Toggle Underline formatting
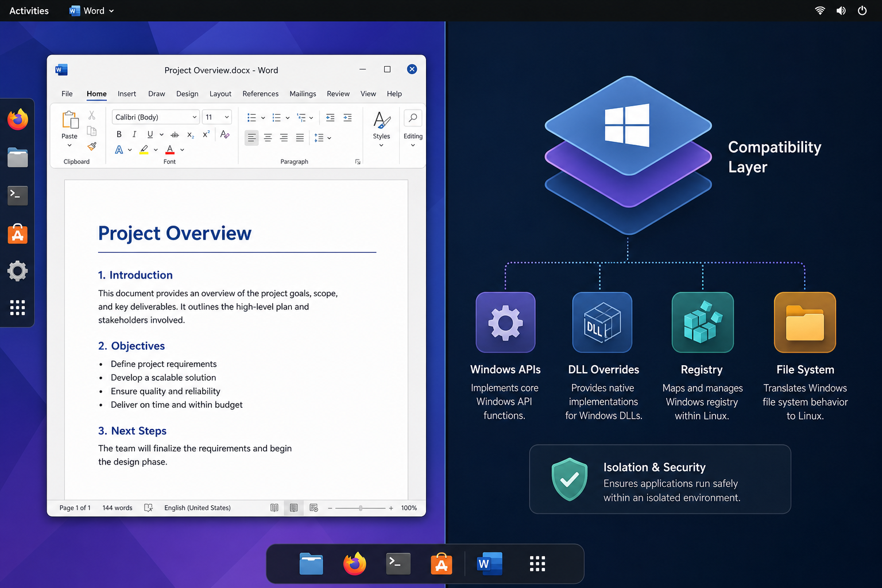This screenshot has height=588, width=882. pyautogui.click(x=150, y=134)
